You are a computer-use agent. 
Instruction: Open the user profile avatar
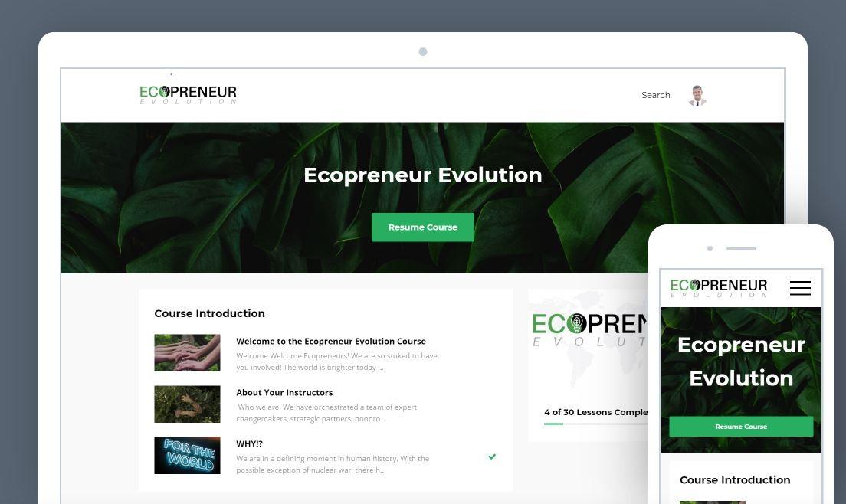coord(697,96)
